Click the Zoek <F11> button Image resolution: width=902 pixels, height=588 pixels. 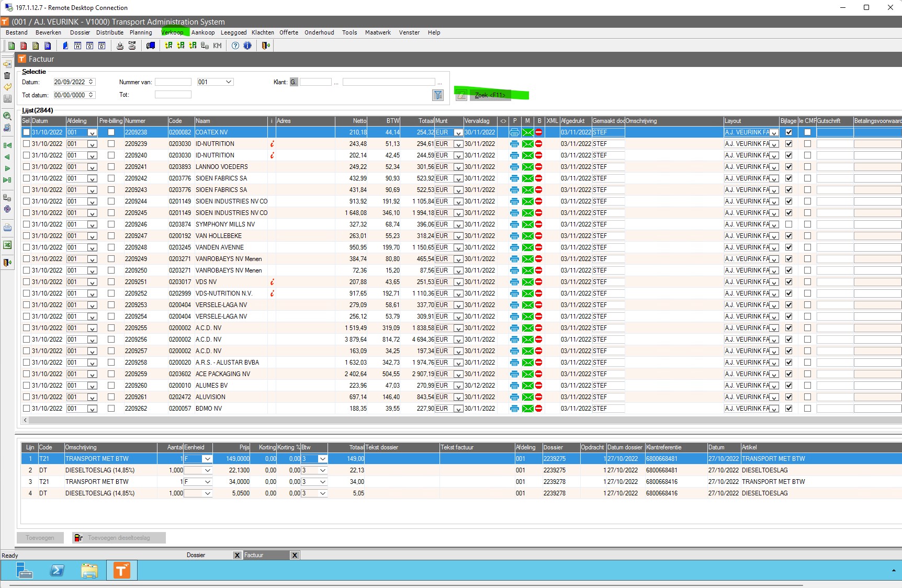490,95
